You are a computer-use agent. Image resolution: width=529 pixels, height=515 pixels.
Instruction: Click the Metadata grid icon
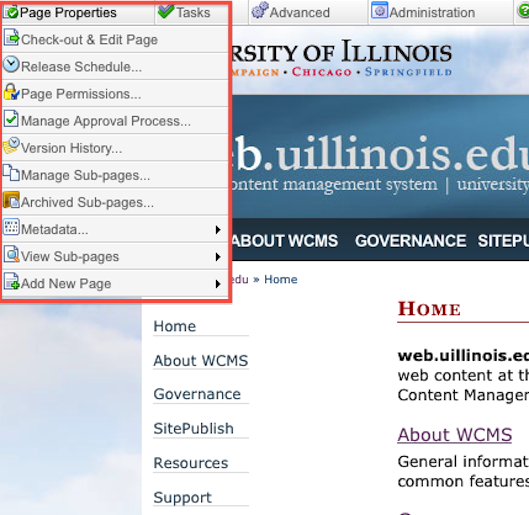[x=11, y=227]
